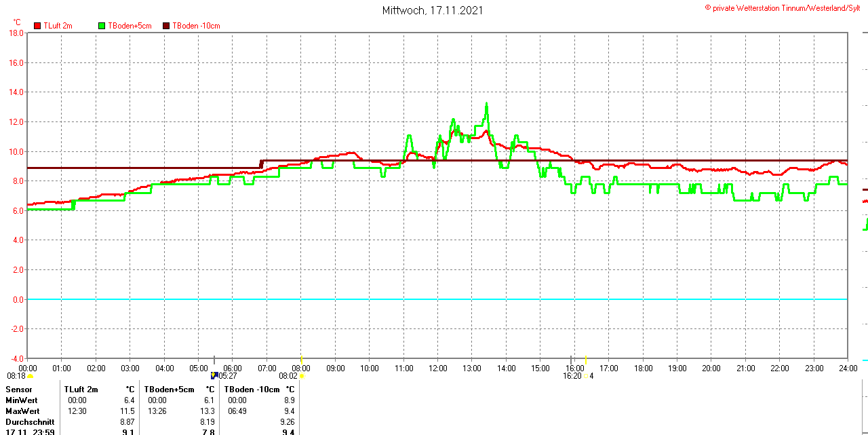The image size is (868, 435).
Task: Click the red TLuft 2m legend swatch
Action: tap(37, 26)
